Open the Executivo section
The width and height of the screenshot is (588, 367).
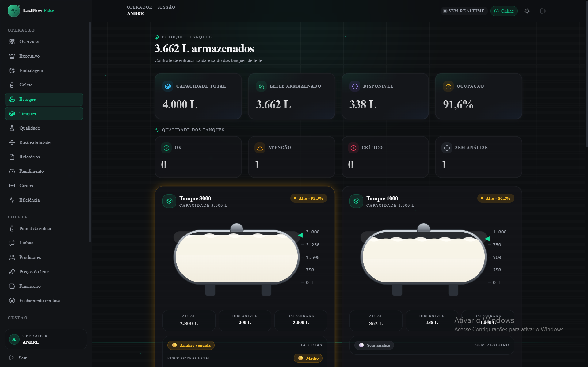point(44,56)
